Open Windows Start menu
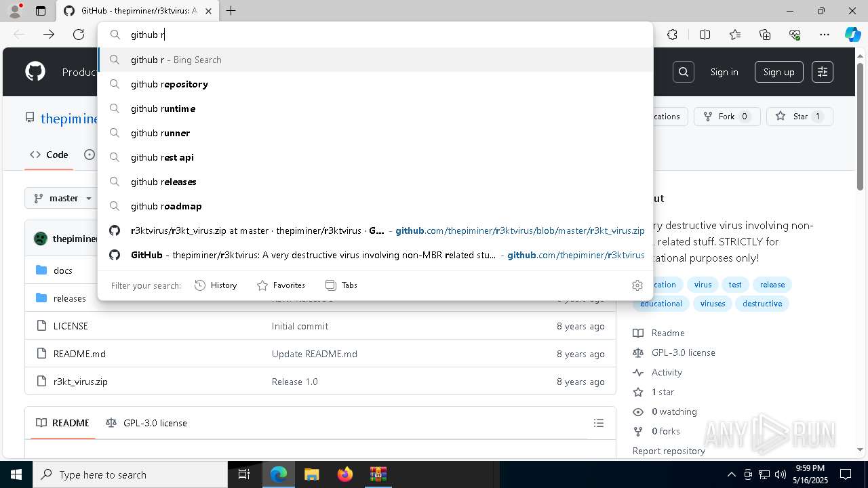 (16, 474)
